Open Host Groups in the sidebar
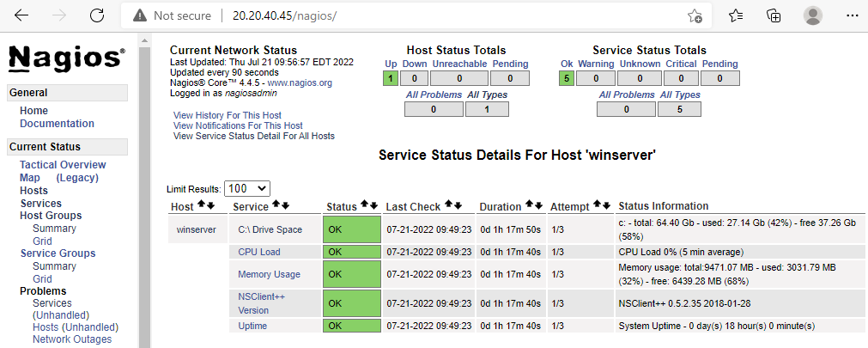This screenshot has height=348, width=868. coord(51,216)
